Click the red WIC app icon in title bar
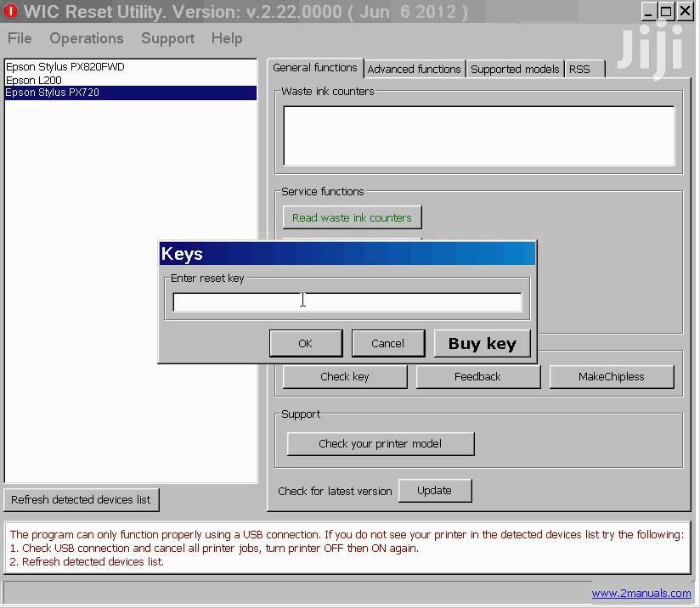This screenshot has width=700, height=608. [x=11, y=12]
